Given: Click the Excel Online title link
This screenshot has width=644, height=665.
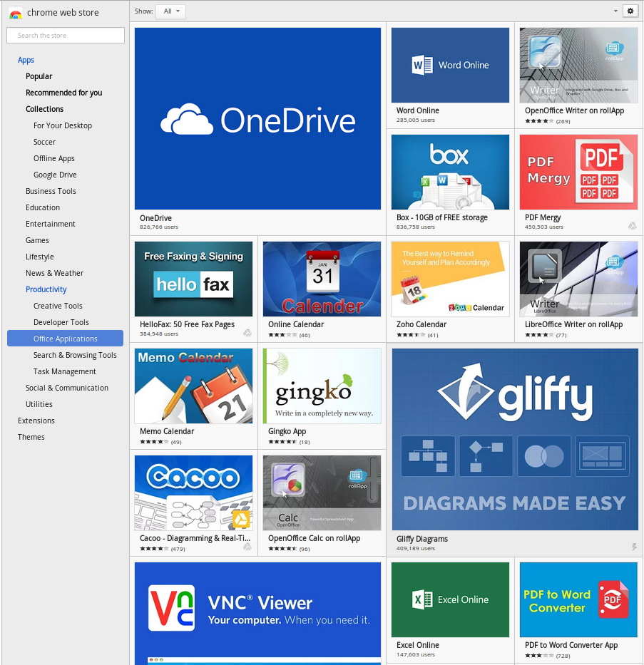Looking at the screenshot, I should (x=417, y=644).
